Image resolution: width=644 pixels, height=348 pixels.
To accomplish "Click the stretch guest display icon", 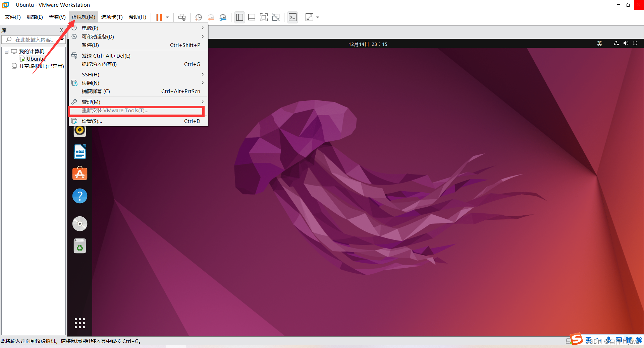I will pos(309,17).
